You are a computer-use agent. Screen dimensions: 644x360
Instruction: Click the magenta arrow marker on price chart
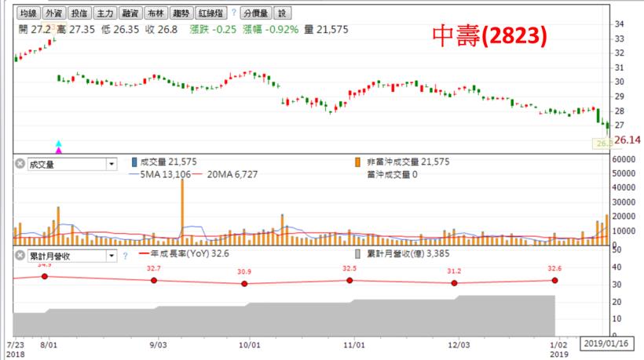point(59,150)
